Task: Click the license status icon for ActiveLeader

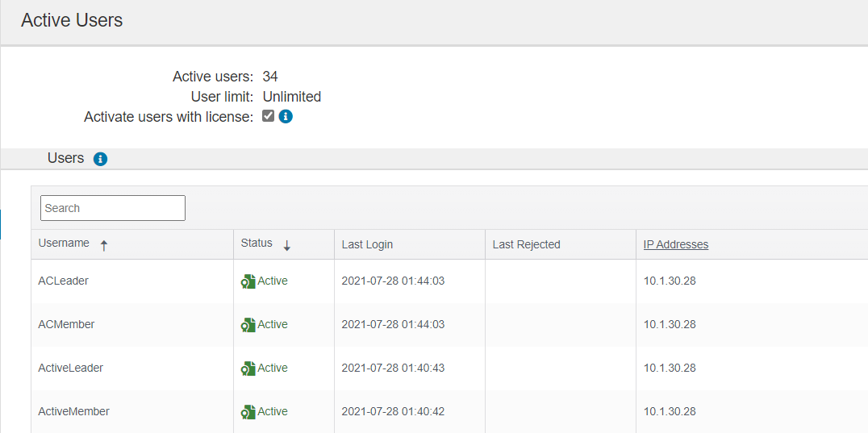Action: point(248,368)
